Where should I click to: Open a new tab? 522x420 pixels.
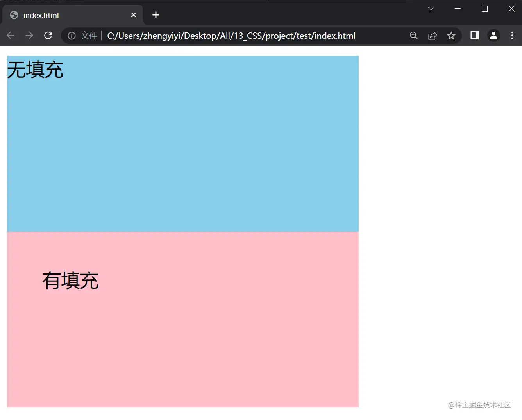pos(156,15)
